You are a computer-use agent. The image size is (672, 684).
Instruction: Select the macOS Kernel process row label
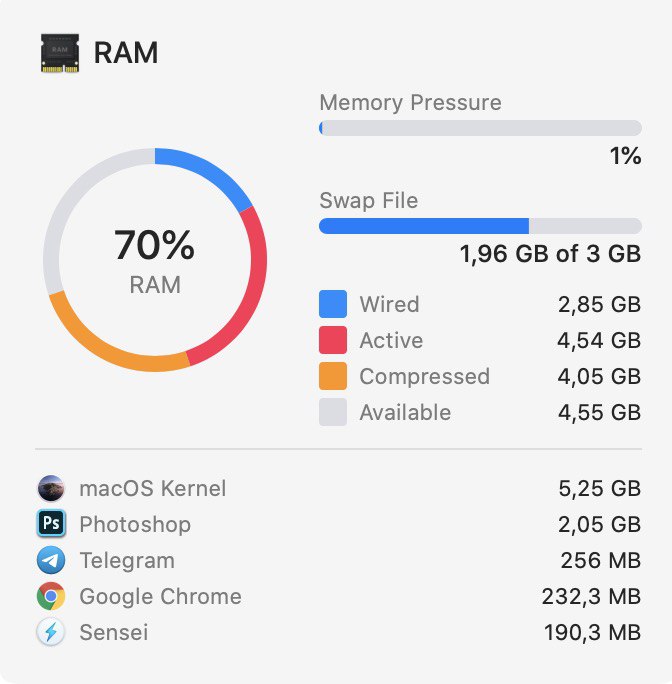153,488
